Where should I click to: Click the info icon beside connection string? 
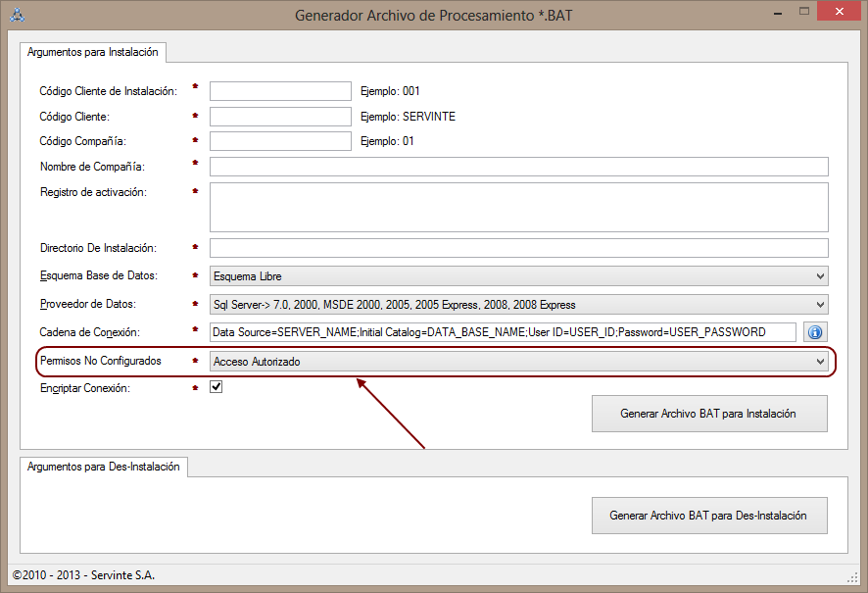click(x=814, y=332)
